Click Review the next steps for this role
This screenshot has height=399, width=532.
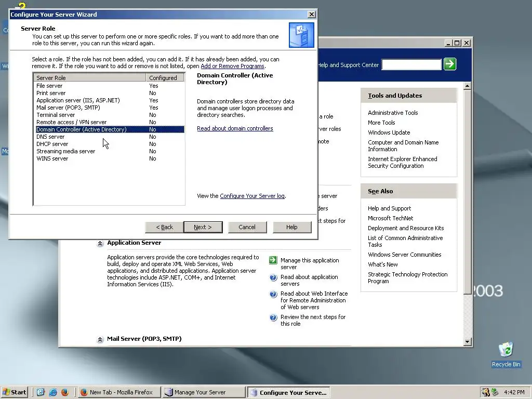tap(313, 320)
